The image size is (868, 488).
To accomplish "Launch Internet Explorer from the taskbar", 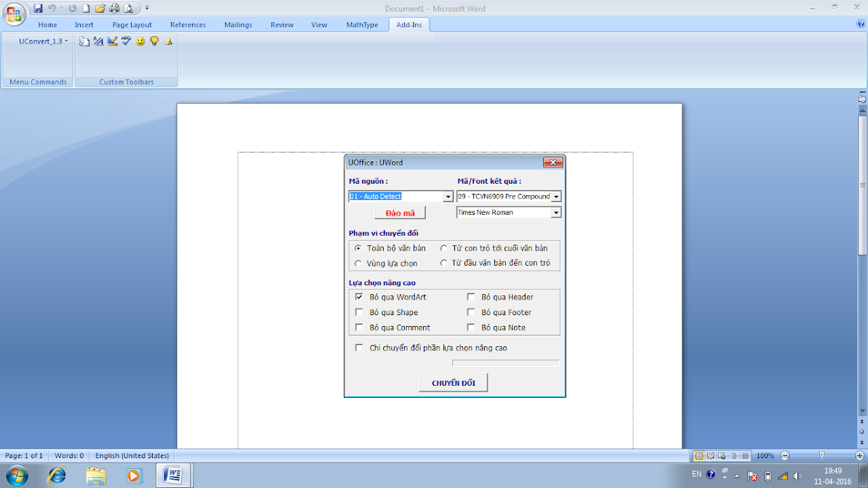I will [x=57, y=475].
